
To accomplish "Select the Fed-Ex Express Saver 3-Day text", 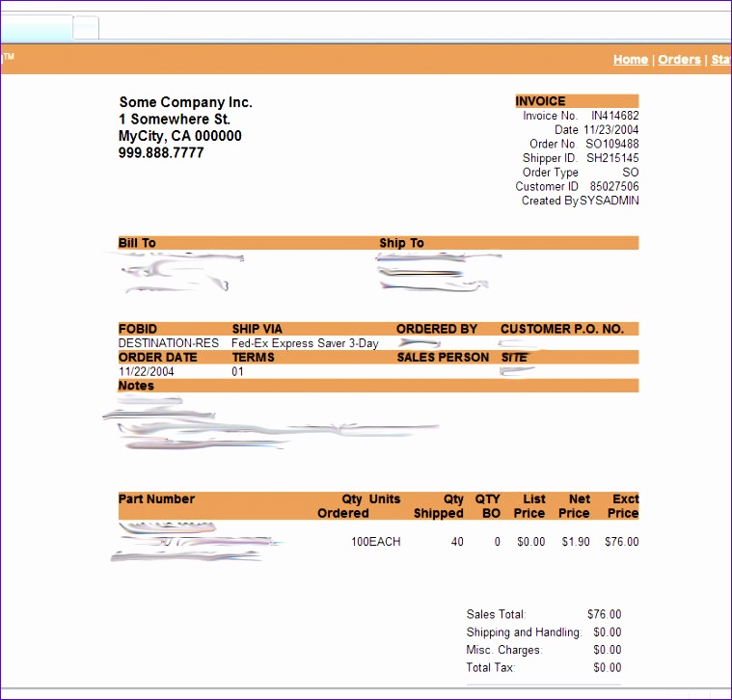I will tap(305, 343).
